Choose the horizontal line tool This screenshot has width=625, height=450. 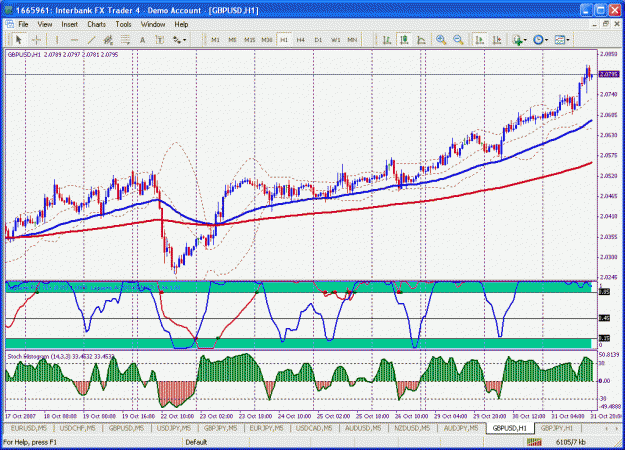(x=74, y=40)
